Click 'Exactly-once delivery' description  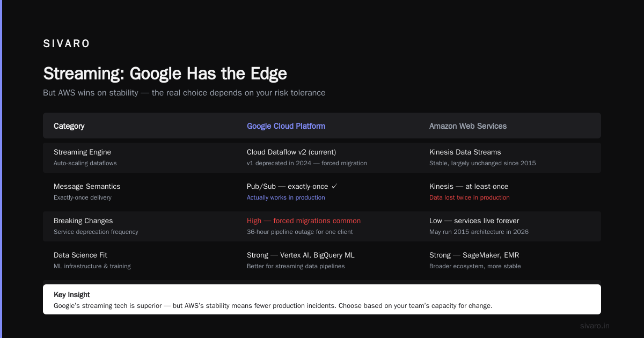pos(84,197)
